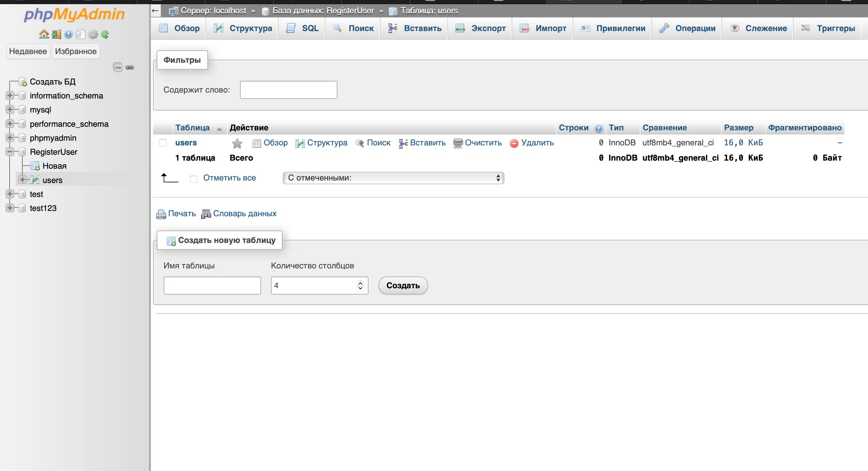Expand phpmyadmin database node
868x471 pixels.
click(x=10, y=138)
